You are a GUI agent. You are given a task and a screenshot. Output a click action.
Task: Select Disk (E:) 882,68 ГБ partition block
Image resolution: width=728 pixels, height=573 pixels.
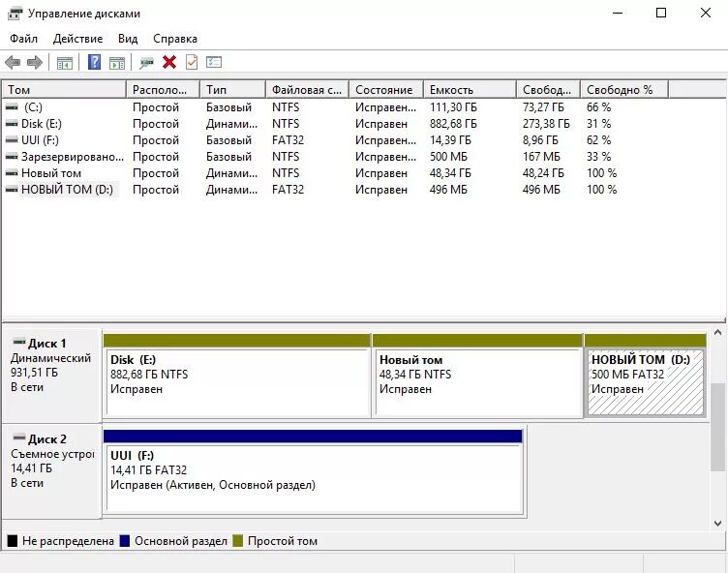pos(237,377)
